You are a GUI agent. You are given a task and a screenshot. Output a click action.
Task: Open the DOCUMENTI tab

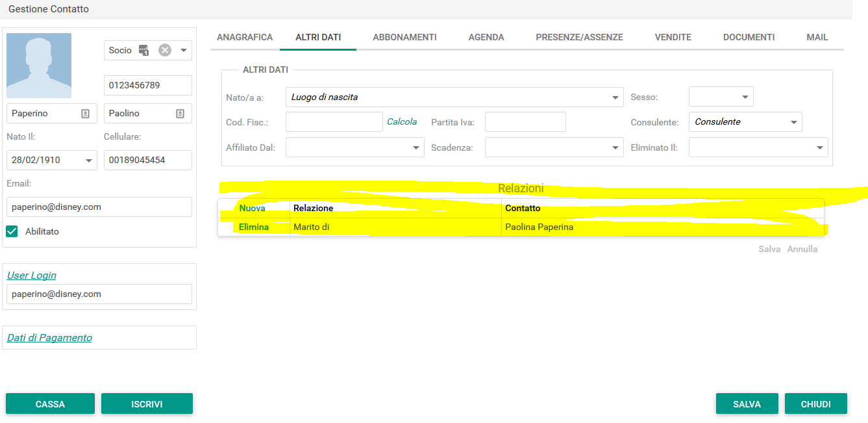click(749, 37)
